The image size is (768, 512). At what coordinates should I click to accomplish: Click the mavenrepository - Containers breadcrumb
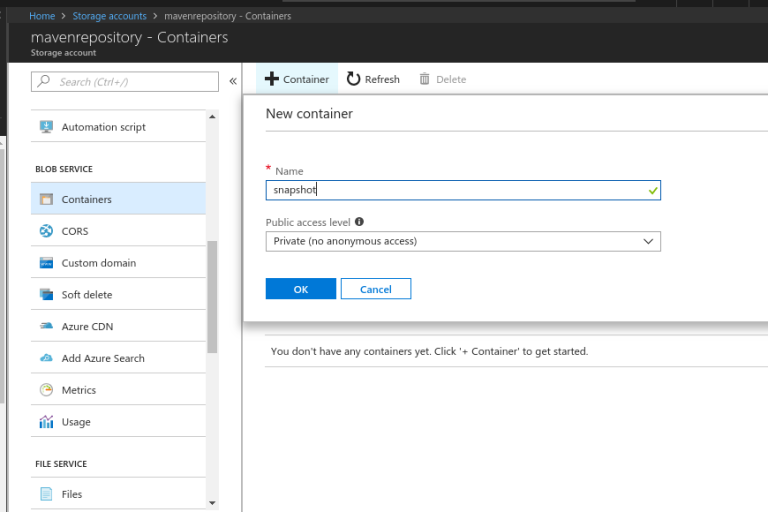pos(227,16)
